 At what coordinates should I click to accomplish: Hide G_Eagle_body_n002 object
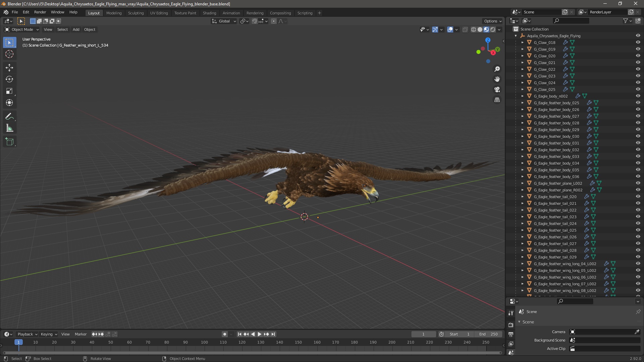(638, 96)
